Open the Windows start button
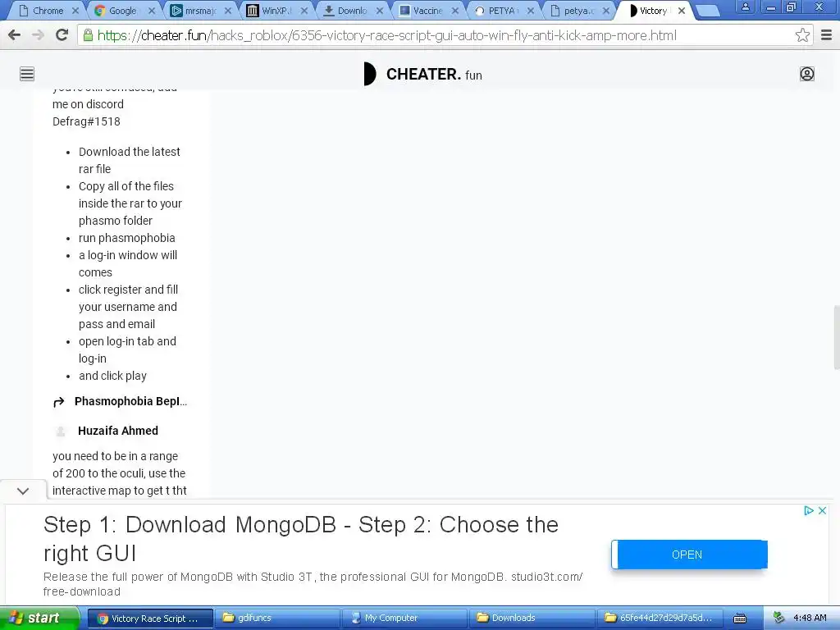This screenshot has height=630, width=840. pyautogui.click(x=39, y=618)
